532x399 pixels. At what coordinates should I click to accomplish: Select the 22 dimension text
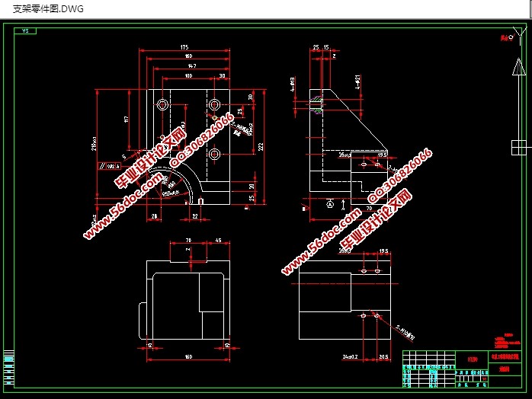pyautogui.click(x=195, y=216)
